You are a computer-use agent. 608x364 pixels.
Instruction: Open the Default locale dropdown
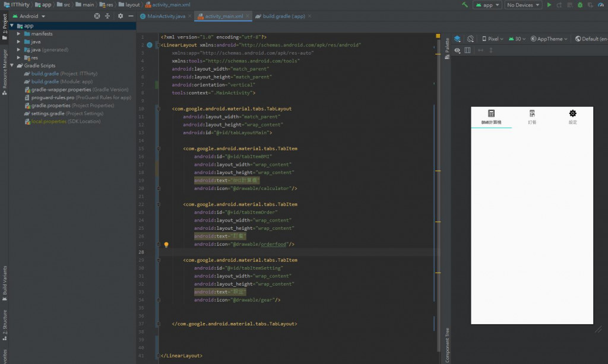tap(591, 39)
